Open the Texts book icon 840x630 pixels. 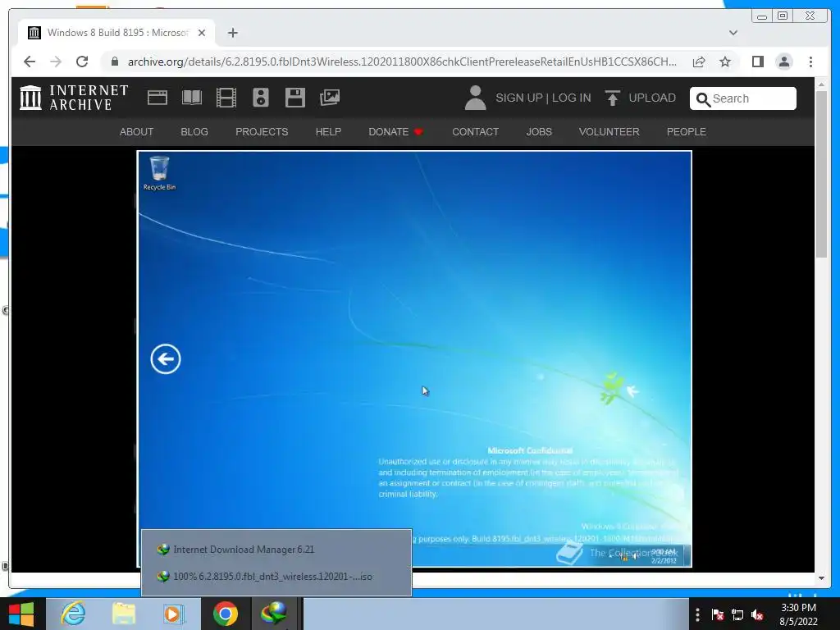[x=192, y=98]
